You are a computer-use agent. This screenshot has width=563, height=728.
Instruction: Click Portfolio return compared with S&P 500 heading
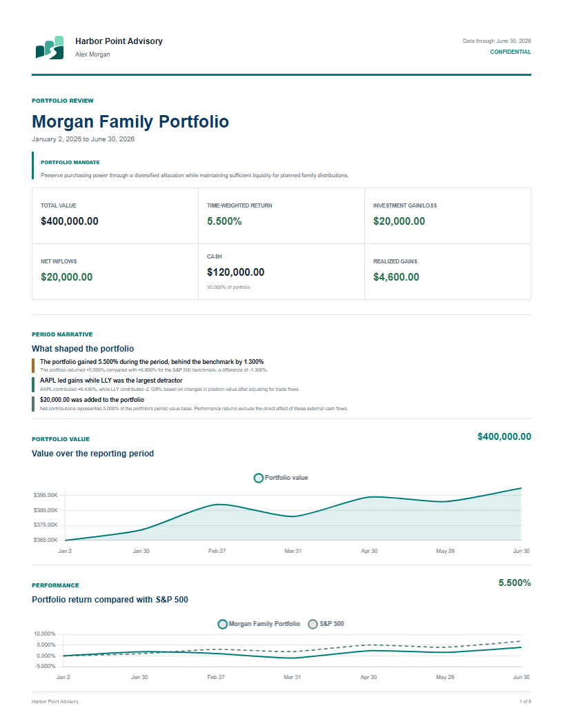point(110,600)
